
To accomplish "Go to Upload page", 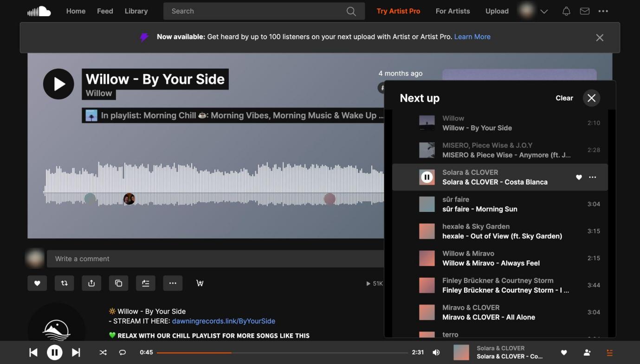I will [497, 11].
